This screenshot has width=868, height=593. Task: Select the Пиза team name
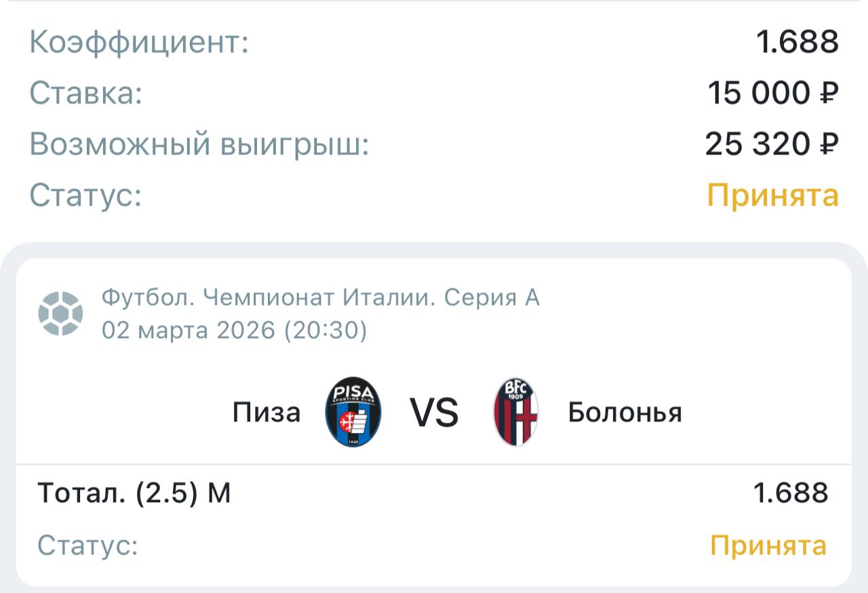click(267, 412)
